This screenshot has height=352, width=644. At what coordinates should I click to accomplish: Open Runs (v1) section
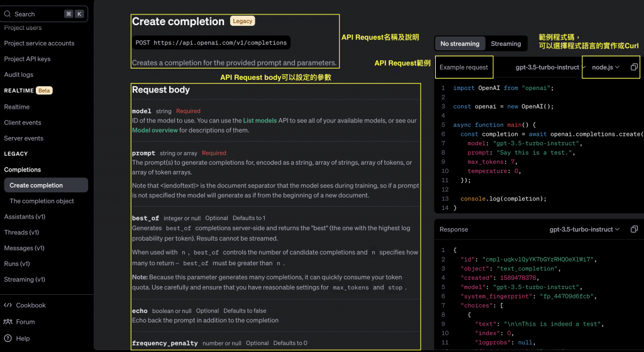click(17, 264)
